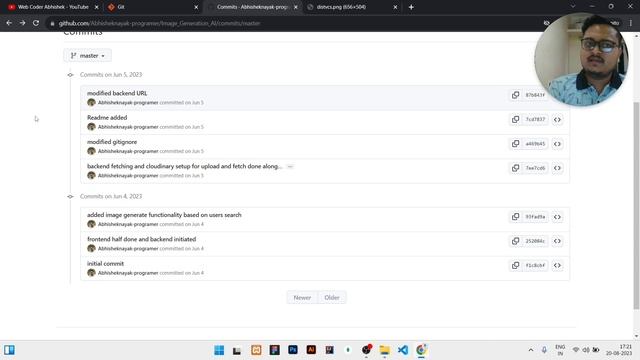
Task: Select the Commits GitHub browser tab
Action: tap(252, 7)
